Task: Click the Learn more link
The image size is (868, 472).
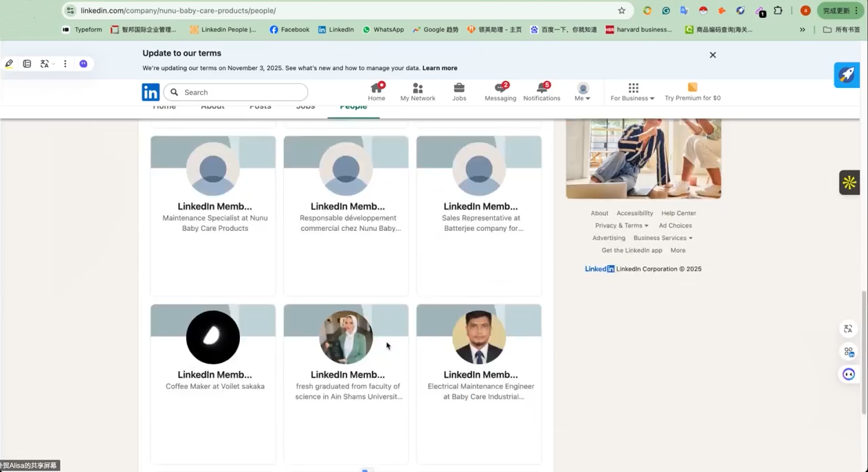Action: pyautogui.click(x=440, y=68)
